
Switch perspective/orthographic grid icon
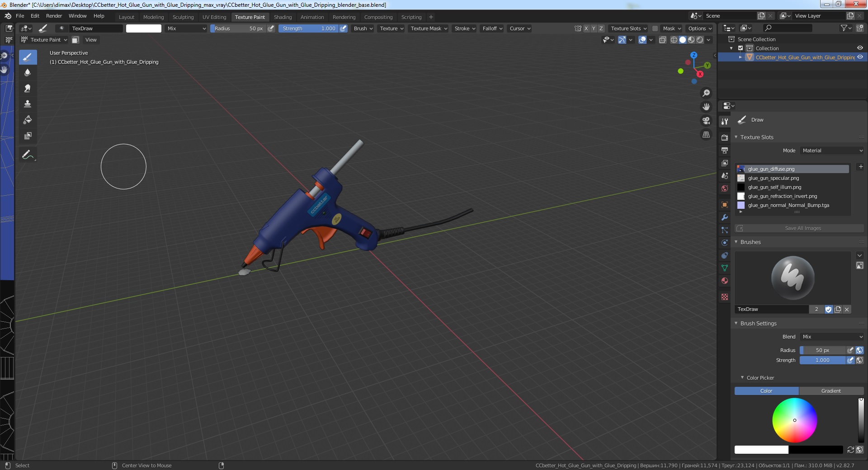coord(706,135)
